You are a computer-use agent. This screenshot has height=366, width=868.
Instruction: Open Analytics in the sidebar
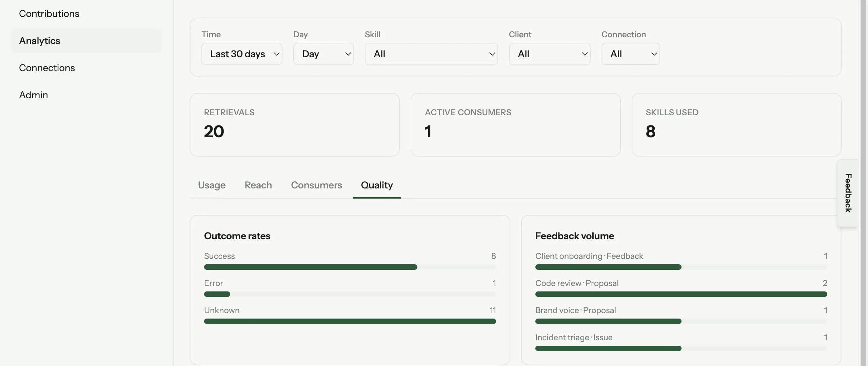pos(86,41)
